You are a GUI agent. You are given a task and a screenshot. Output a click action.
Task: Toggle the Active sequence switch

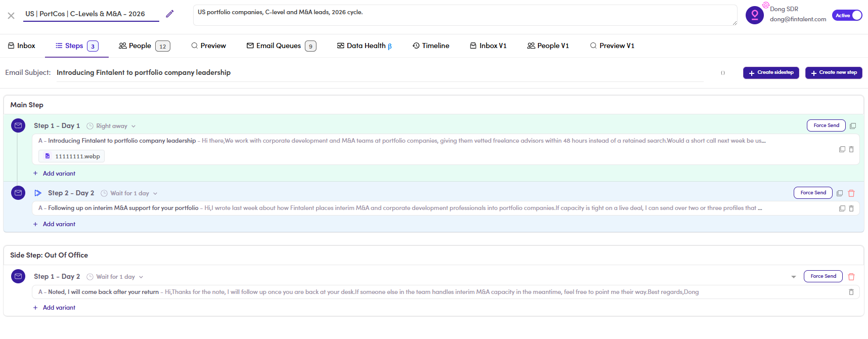847,15
